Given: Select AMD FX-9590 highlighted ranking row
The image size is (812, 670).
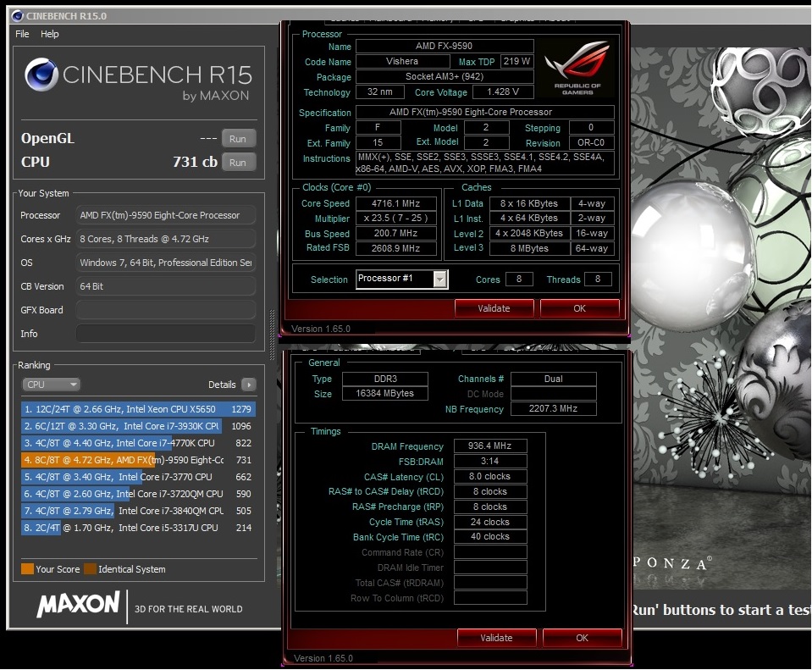Looking at the screenshot, I should pyautogui.click(x=138, y=460).
